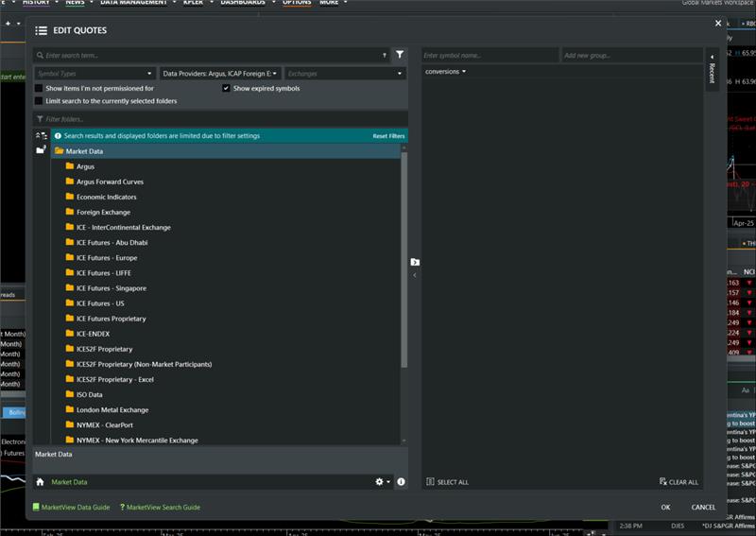Viewport: 756px width, 536px height.
Task: Click the info icon in filter notice banner
Action: click(x=58, y=136)
